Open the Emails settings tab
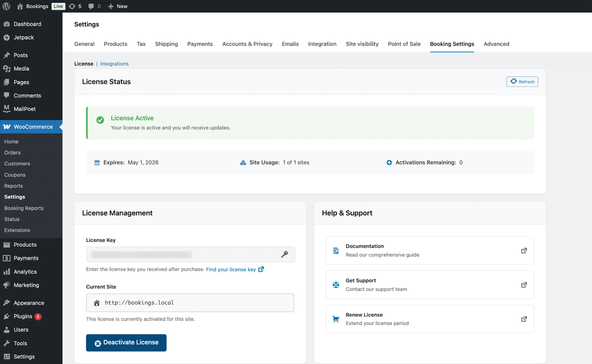Screen dimensions: 592x364 pyautogui.click(x=290, y=44)
